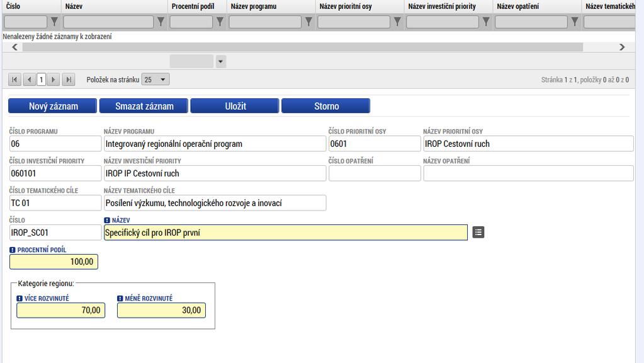Click the text Nenalezeny žádné záznamy k zobrazení
This screenshot has width=644, height=363.
pyautogui.click(x=57, y=37)
